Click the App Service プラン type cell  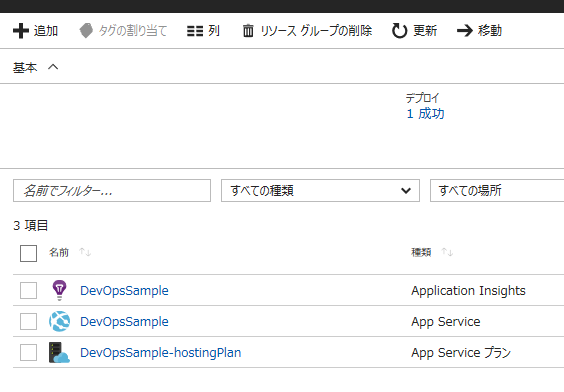(461, 353)
